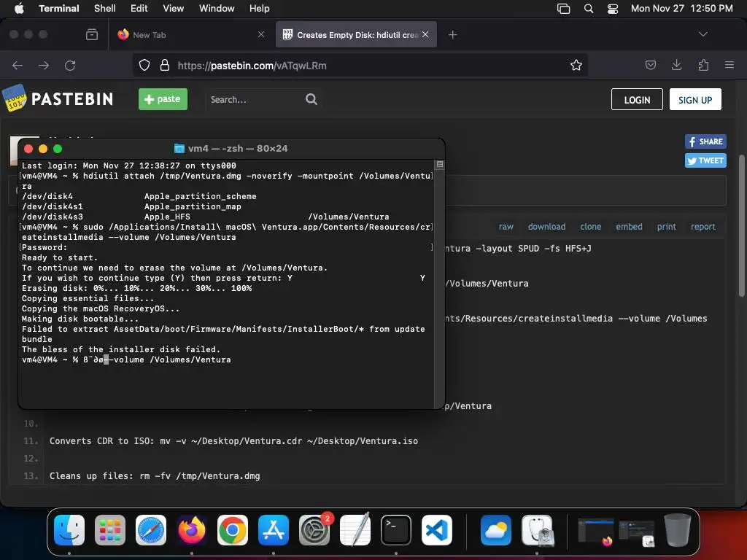The width and height of the screenshot is (747, 560).
Task: Share paste on Facebook
Action: pyautogui.click(x=705, y=141)
